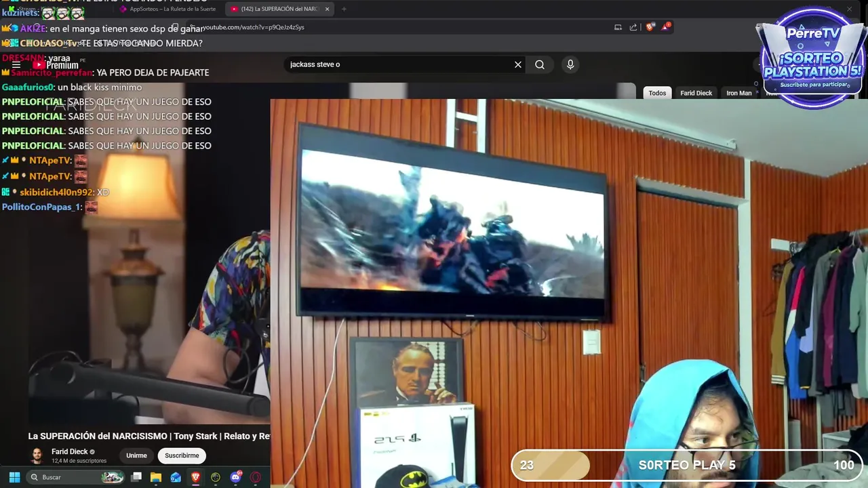Click the install/cast screen icon in address bar
The image size is (868, 488).
(x=618, y=27)
